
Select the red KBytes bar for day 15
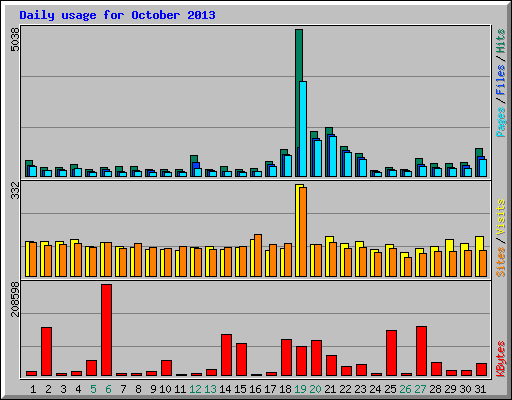(x=242, y=359)
